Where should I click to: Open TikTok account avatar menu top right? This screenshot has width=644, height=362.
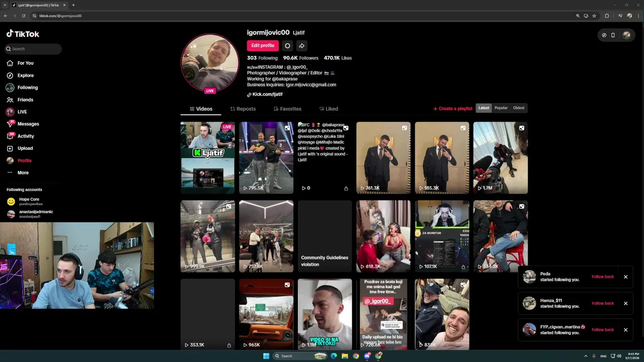pyautogui.click(x=626, y=35)
